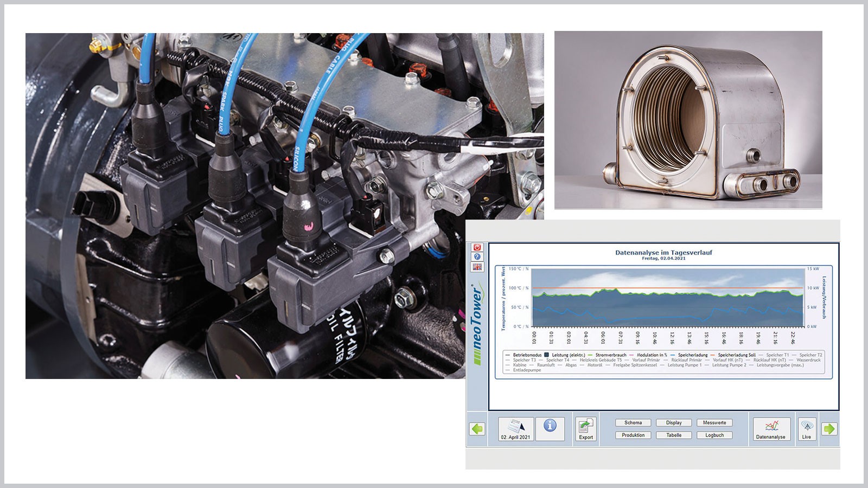Click the Produktion button
Image resolution: width=868 pixels, height=488 pixels.
(x=633, y=435)
